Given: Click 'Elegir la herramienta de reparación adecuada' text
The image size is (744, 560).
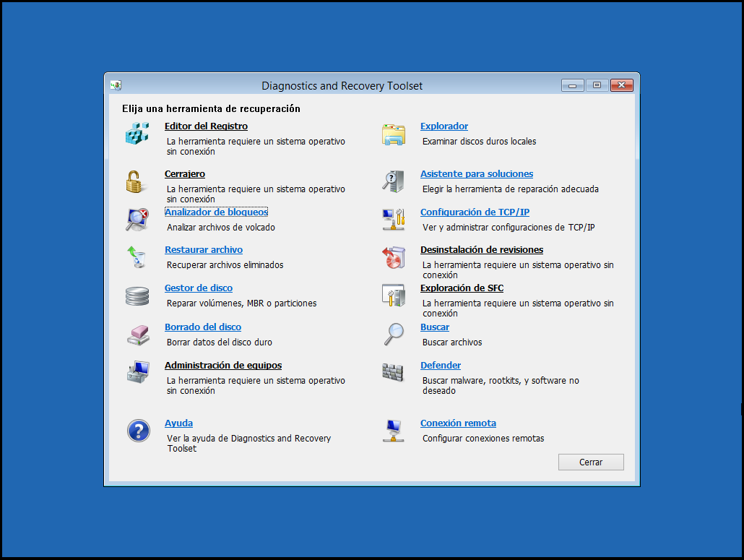Looking at the screenshot, I should [511, 189].
